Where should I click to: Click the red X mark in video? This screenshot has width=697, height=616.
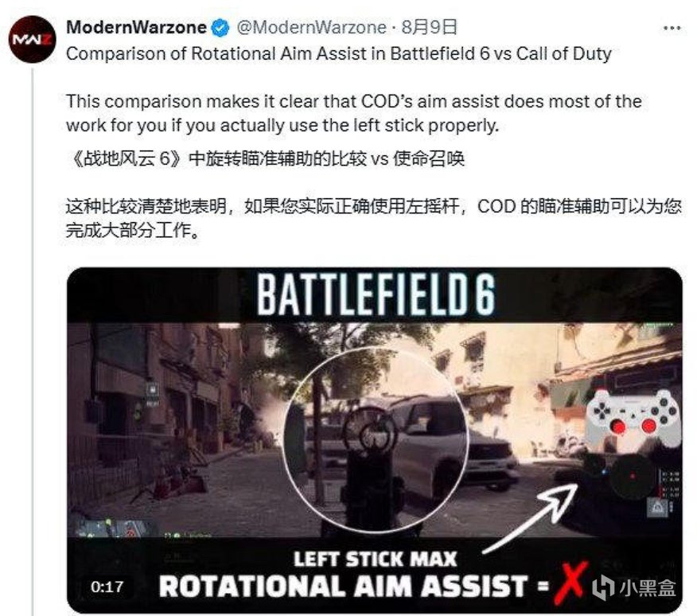(570, 584)
